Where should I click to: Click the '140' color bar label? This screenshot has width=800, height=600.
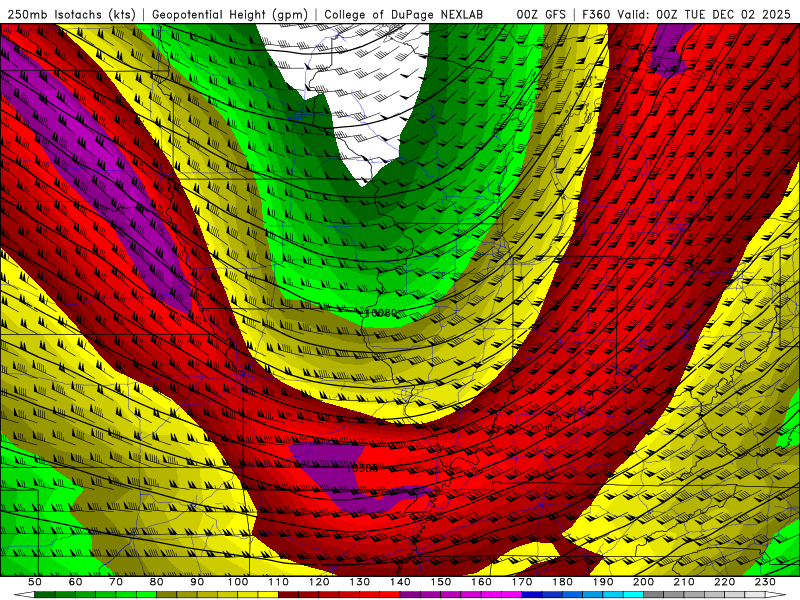[x=400, y=582]
